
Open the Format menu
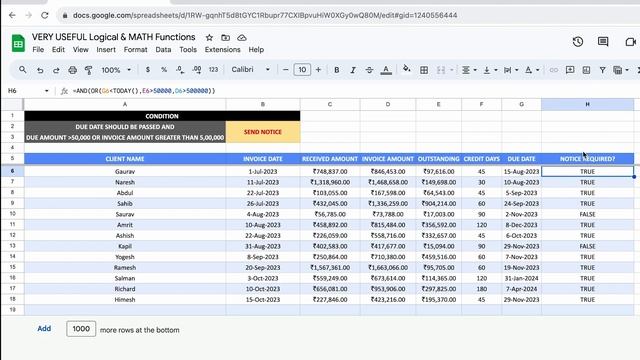tap(135, 50)
